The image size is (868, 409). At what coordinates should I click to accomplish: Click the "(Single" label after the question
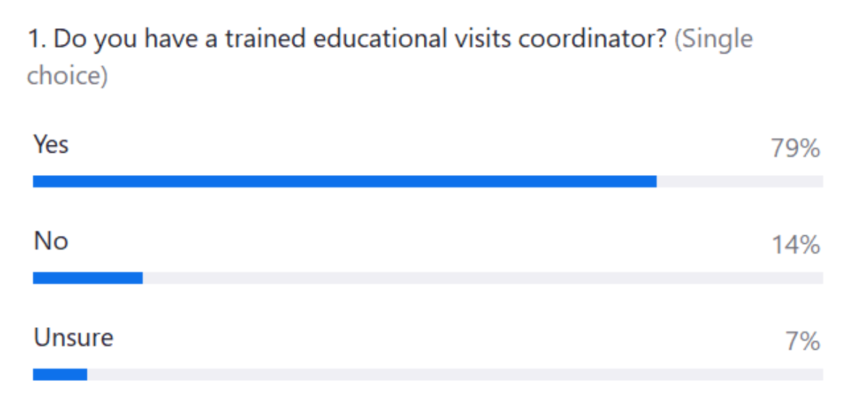[x=713, y=39]
